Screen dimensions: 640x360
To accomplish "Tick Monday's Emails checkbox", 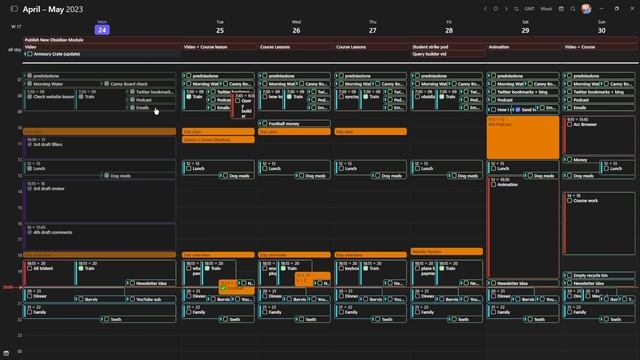I will tap(132, 108).
